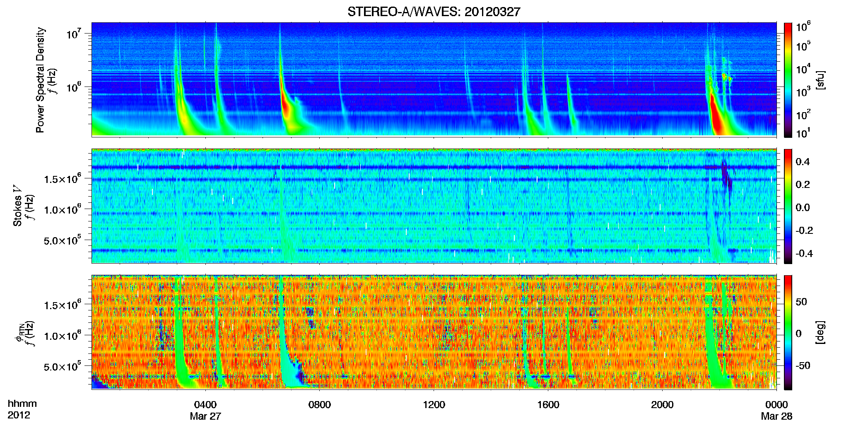Click the 1.5×10^6 tick of the Stokes V panel
Screen dimensions: 868x447
pyautogui.click(x=62, y=179)
